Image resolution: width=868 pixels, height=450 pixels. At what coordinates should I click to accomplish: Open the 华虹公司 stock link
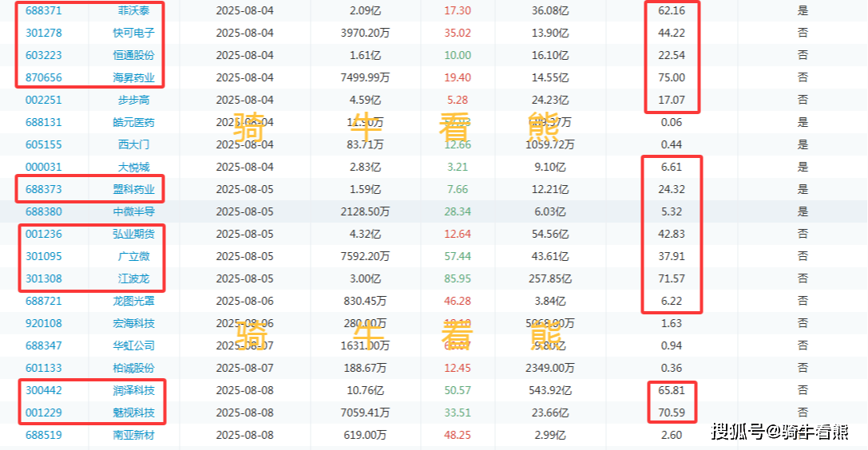[x=133, y=346]
